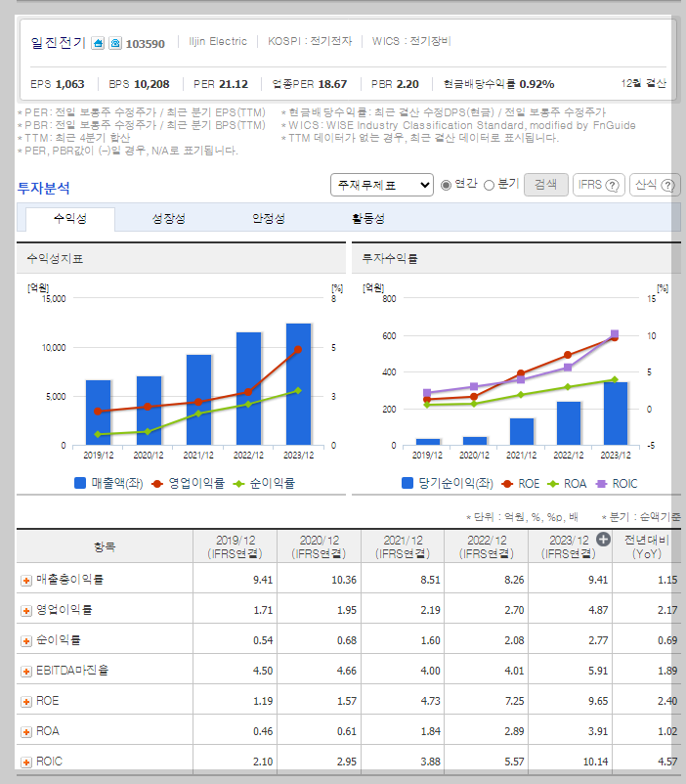Image resolution: width=686 pixels, height=784 pixels.
Task: Click 순이익률 2019/12 value 0.54
Action: tap(263, 640)
